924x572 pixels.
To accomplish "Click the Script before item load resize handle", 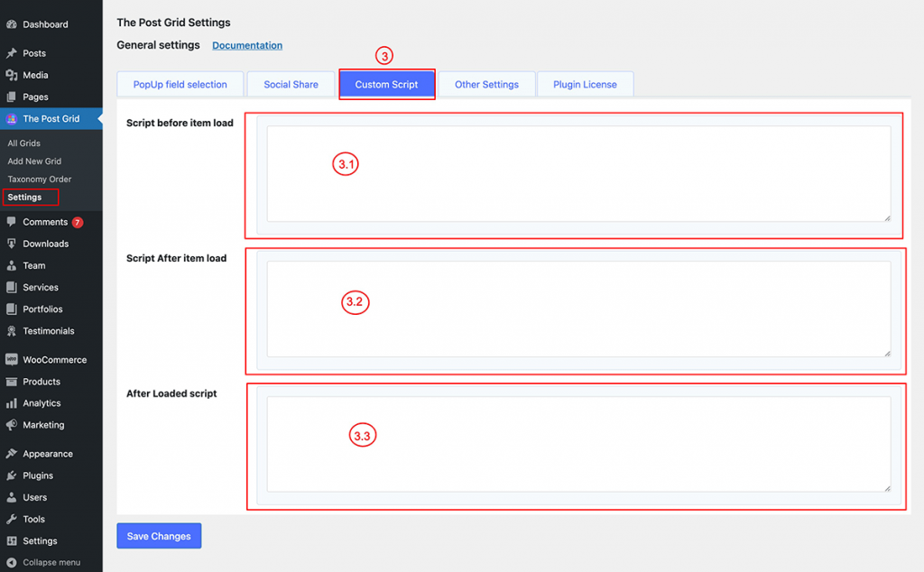I will pyautogui.click(x=887, y=218).
